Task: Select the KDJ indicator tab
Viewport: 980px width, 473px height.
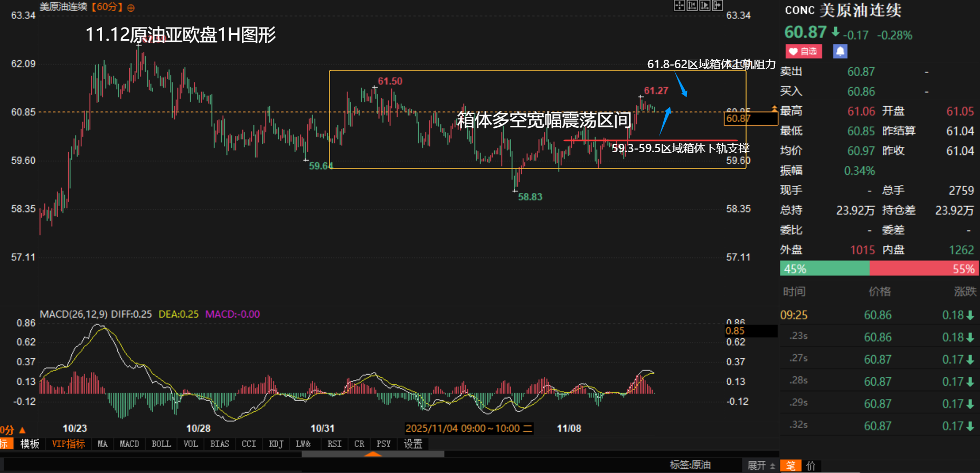Action: [x=276, y=444]
